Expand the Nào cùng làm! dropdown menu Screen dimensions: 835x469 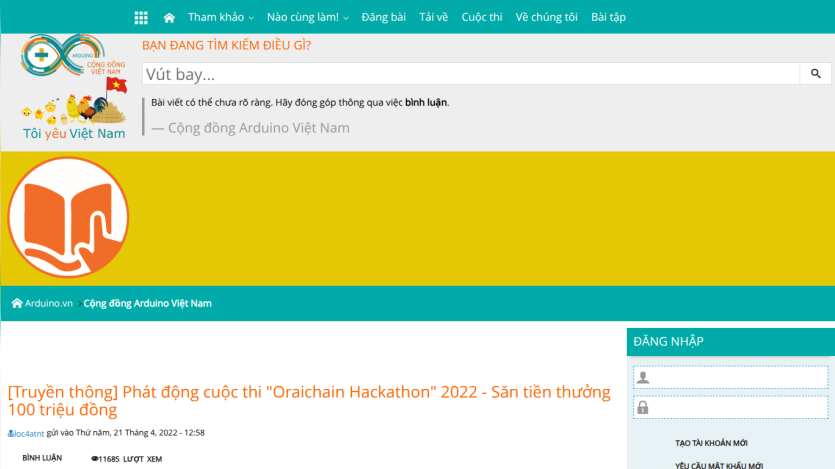point(307,17)
